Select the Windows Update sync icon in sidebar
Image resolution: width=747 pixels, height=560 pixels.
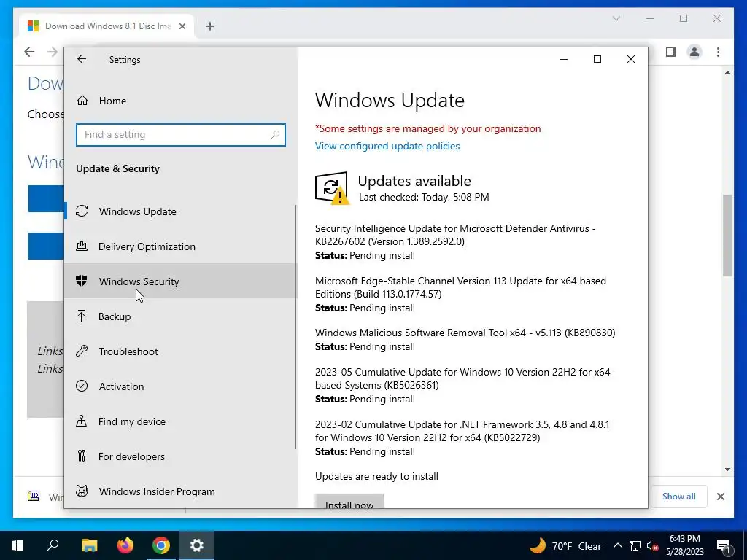pyautogui.click(x=82, y=211)
